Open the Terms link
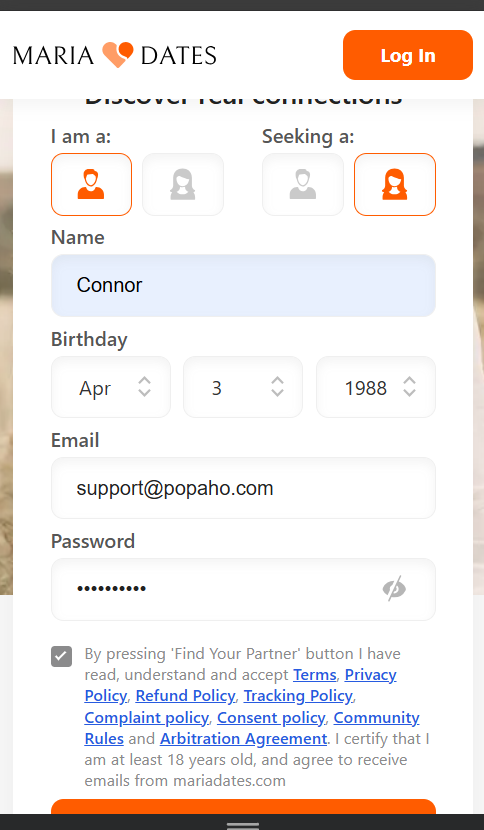The width and height of the screenshot is (484, 830). tap(315, 675)
